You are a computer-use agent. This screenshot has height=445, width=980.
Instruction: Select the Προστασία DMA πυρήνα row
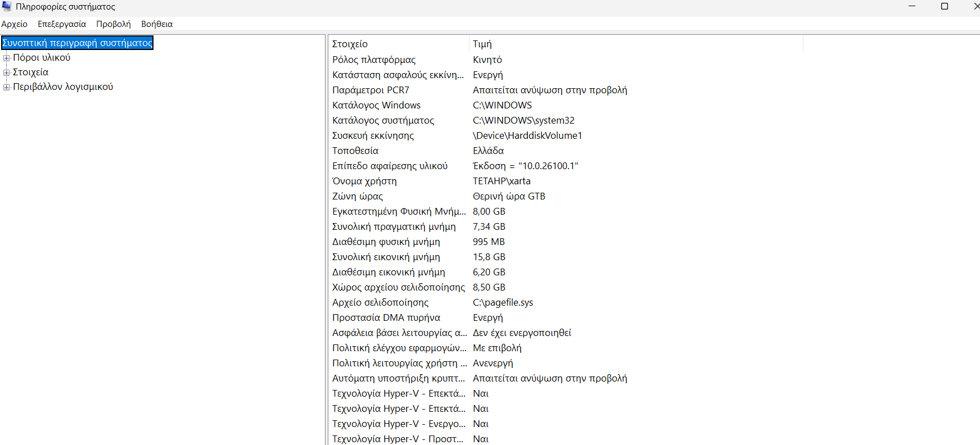[x=566, y=317]
